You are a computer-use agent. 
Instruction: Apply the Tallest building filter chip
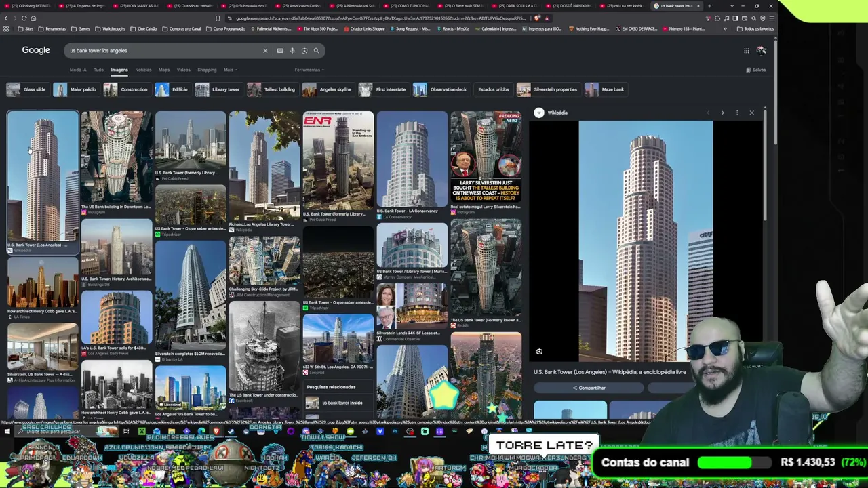(272, 89)
